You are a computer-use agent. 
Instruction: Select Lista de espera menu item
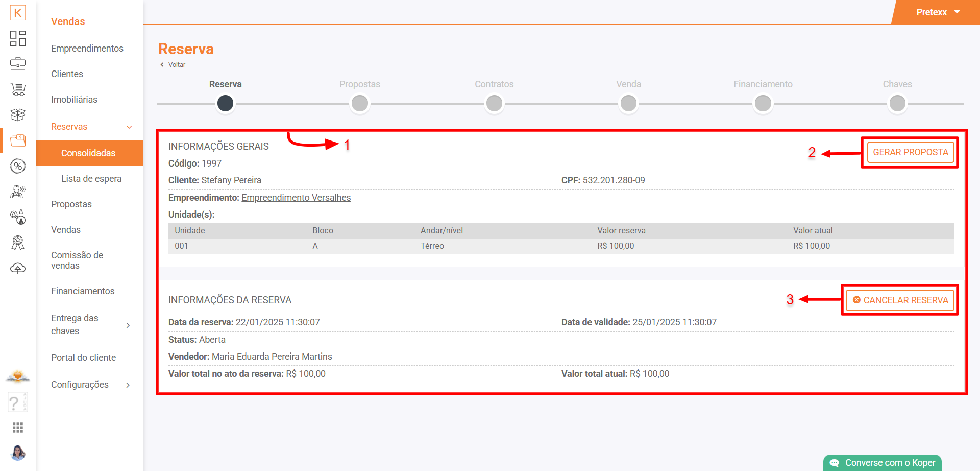[91, 179]
